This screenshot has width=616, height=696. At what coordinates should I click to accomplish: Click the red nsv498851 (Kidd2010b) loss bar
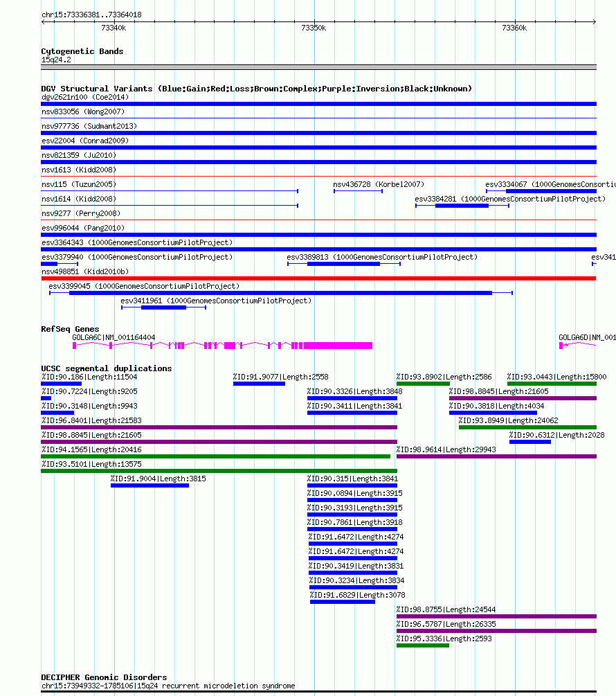(x=318, y=278)
